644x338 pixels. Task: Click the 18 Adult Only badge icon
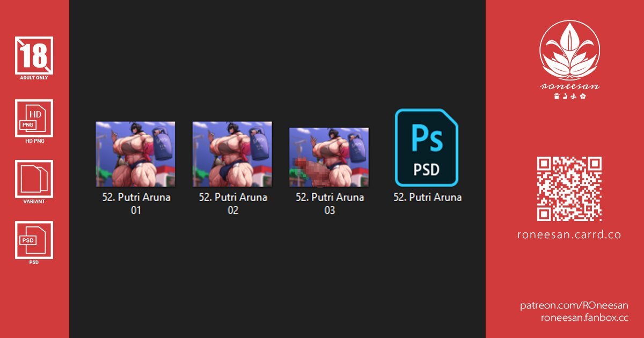pyautogui.click(x=34, y=55)
